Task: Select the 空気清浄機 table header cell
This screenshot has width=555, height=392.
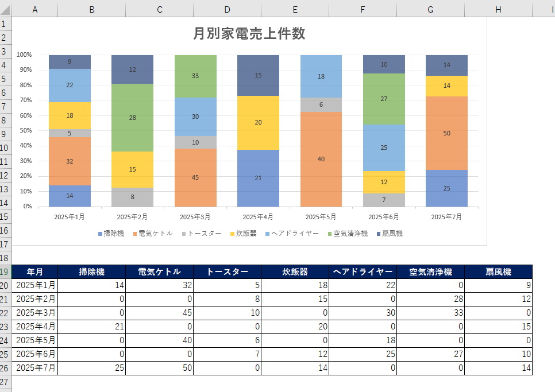Action: [430, 272]
